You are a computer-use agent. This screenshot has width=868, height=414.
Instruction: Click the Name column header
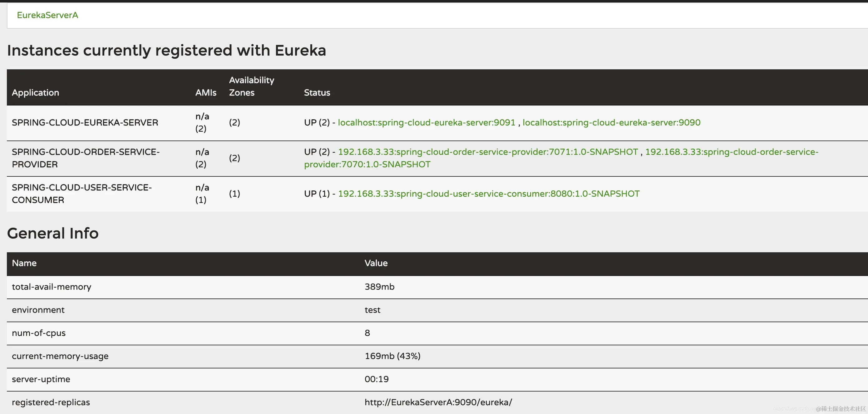pyautogui.click(x=24, y=263)
